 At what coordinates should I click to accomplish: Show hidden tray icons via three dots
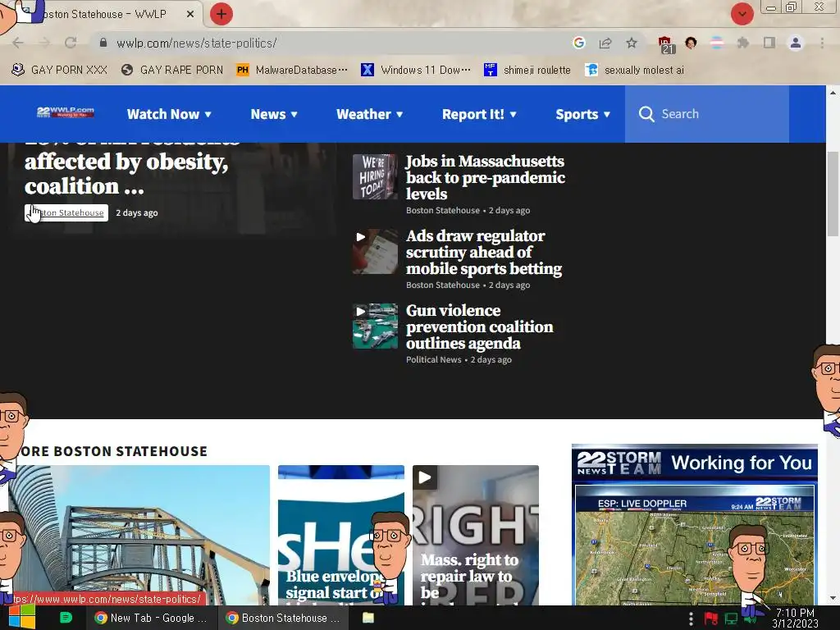tap(691, 619)
